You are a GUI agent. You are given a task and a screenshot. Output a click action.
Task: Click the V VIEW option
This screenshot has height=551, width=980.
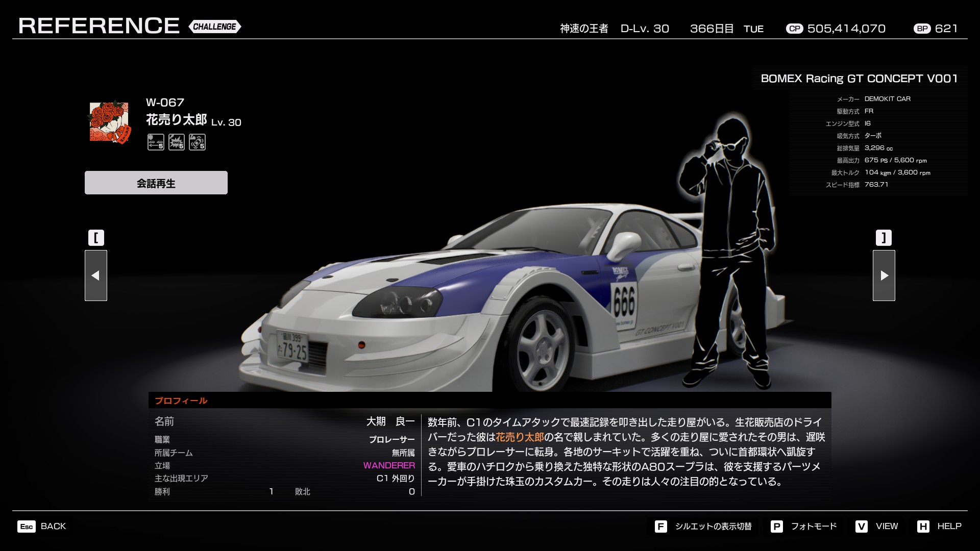coord(877,526)
